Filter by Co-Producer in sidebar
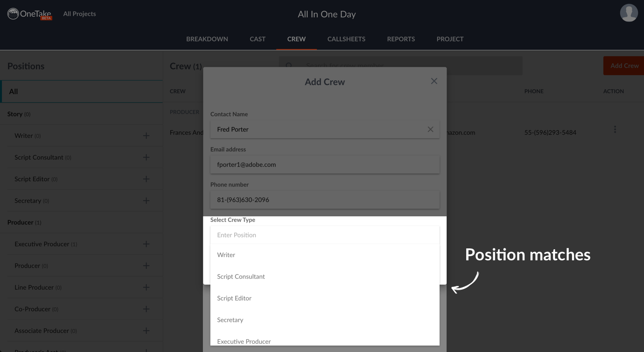Screen dimensions: 644x352 [37, 309]
